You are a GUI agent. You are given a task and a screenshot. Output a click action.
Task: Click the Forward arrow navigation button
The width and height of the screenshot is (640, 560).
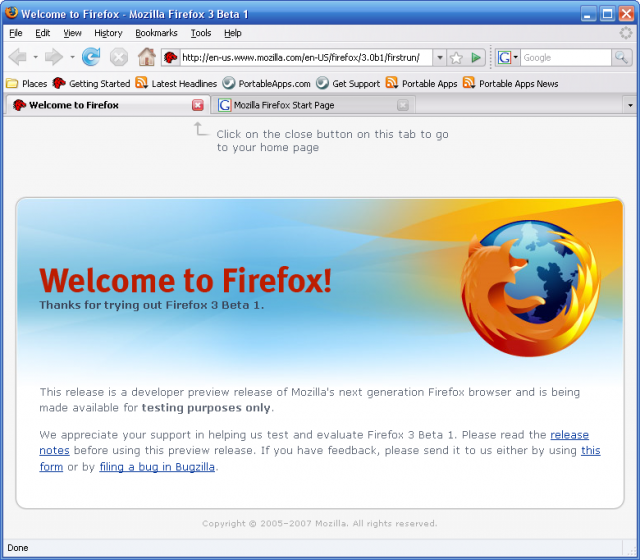53,57
